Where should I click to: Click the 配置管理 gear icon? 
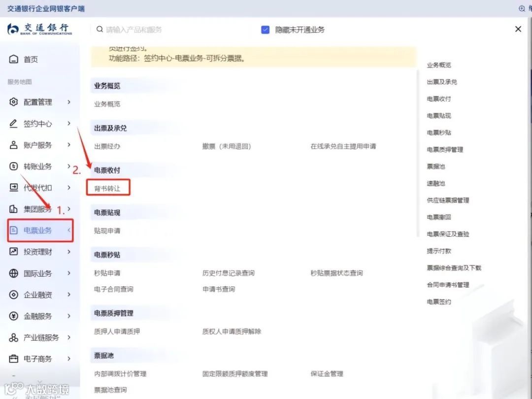click(x=14, y=102)
